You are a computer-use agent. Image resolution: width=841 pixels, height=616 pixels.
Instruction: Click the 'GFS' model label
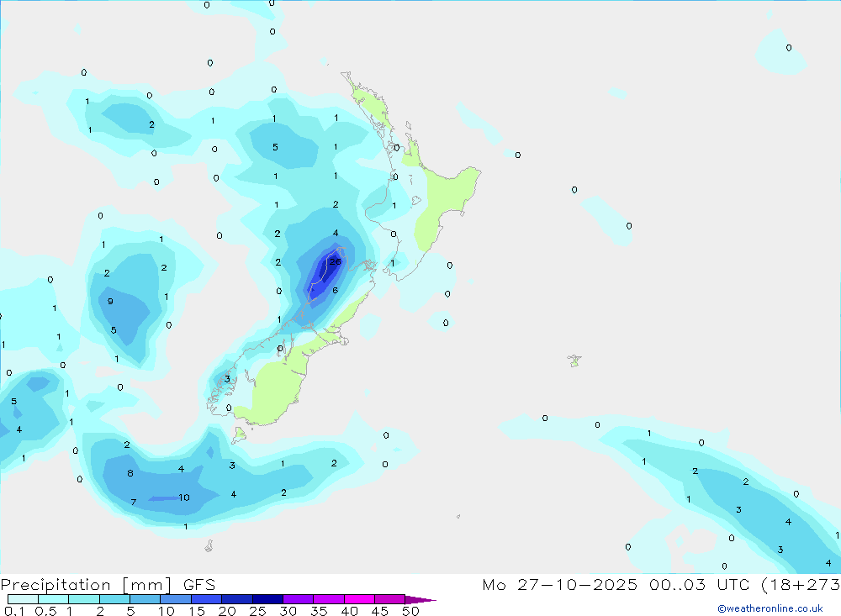coord(199,585)
